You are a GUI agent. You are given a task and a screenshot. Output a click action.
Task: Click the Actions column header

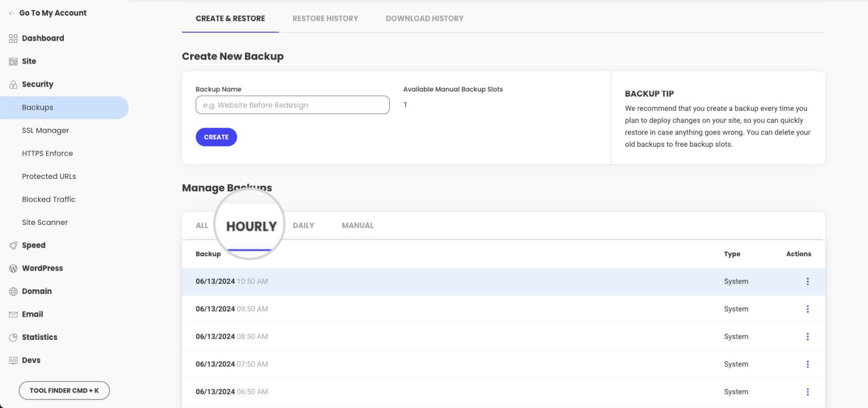(798, 254)
